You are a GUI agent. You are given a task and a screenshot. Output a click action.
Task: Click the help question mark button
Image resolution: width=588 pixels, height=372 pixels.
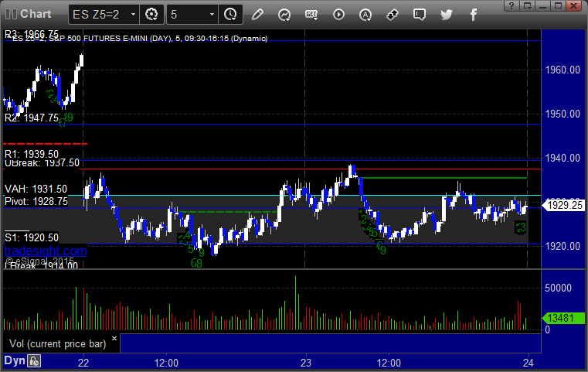point(512,5)
